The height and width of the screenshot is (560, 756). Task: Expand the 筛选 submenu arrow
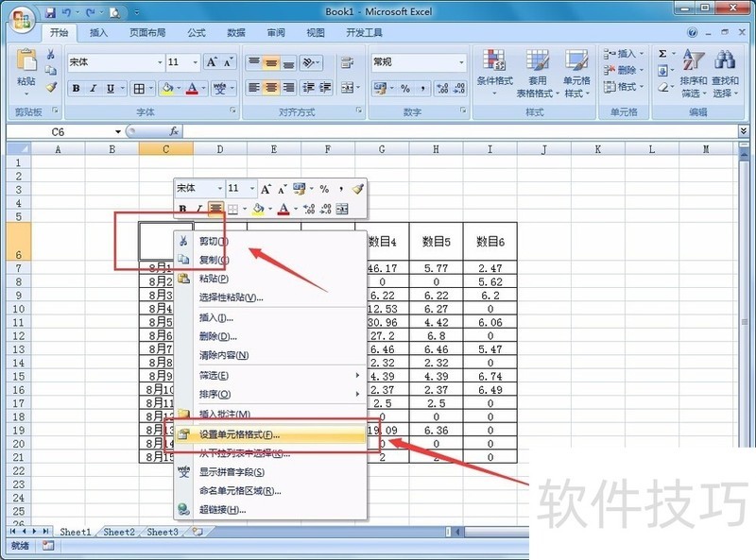tap(357, 375)
